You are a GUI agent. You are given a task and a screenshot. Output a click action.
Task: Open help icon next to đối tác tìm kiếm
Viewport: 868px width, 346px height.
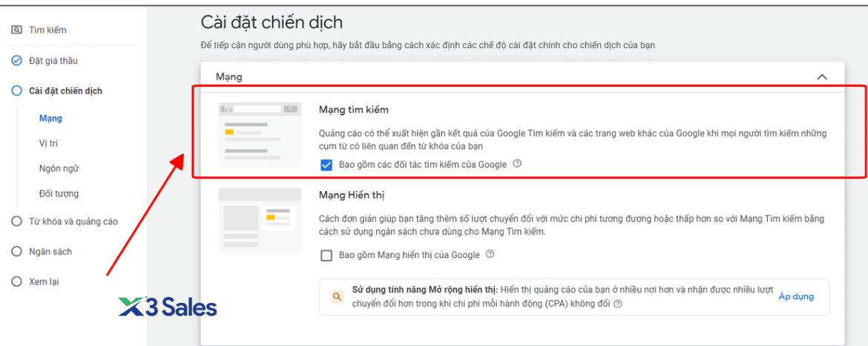[x=517, y=164]
